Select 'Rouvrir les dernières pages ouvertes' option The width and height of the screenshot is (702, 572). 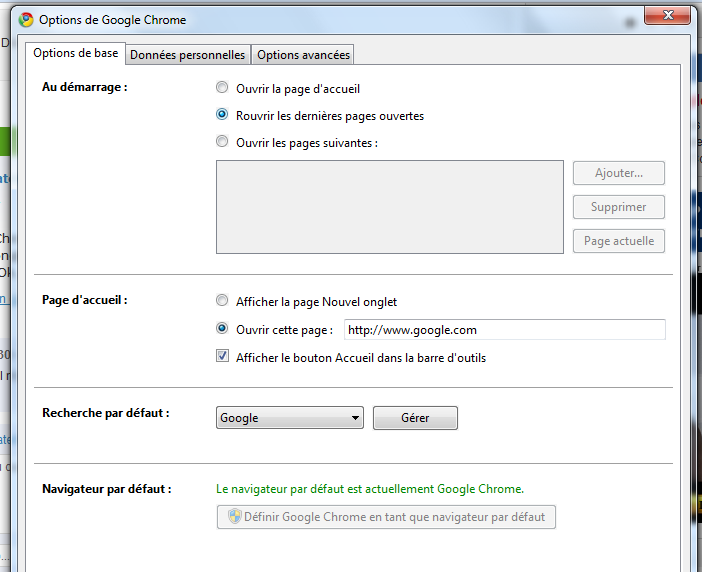coord(222,115)
